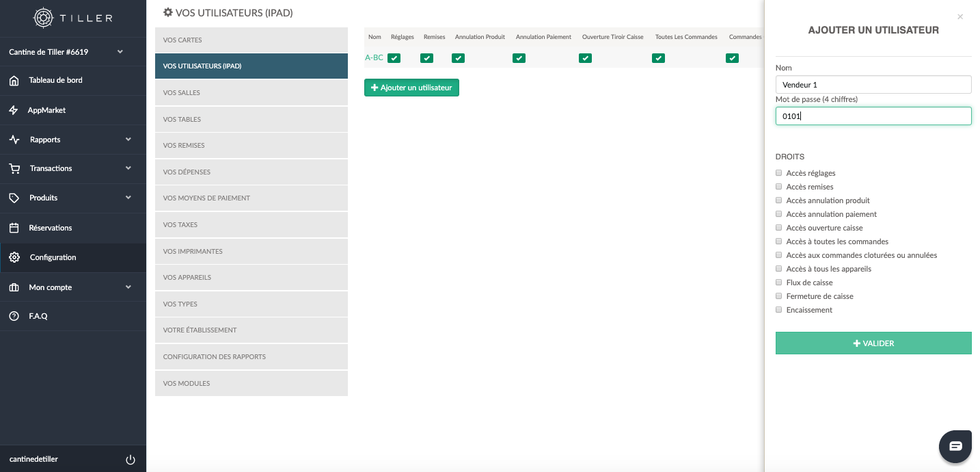Open the Cantine de Tiller establishment dropdown
Screen dimensions: 980x472
120,52
